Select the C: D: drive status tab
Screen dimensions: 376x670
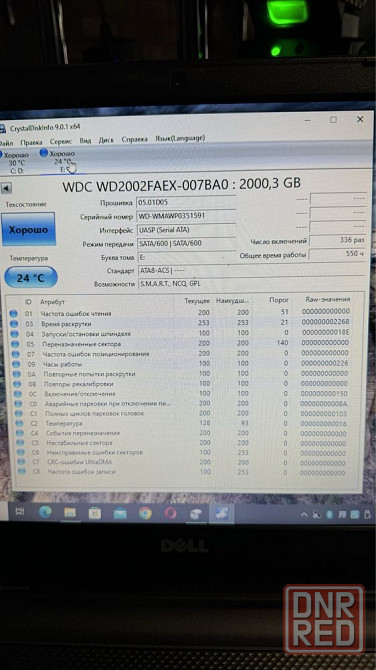tap(17, 162)
